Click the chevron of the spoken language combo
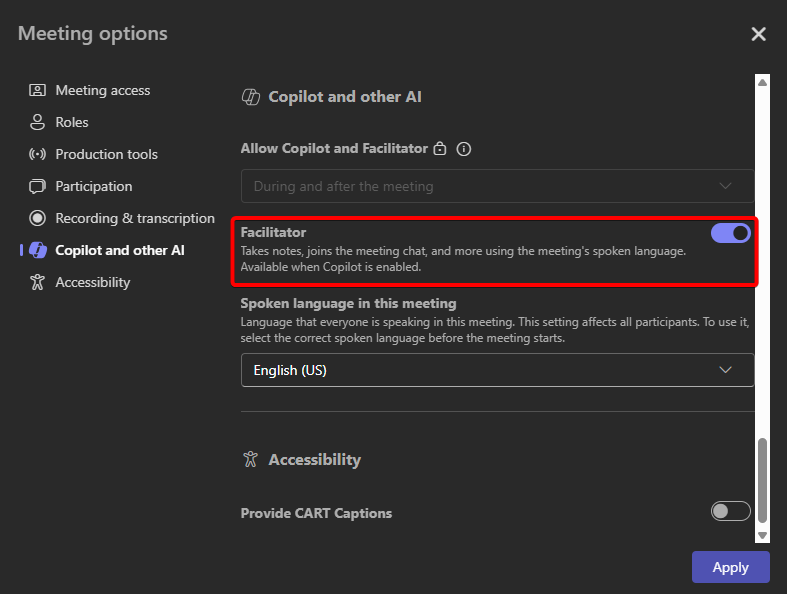 pos(725,370)
